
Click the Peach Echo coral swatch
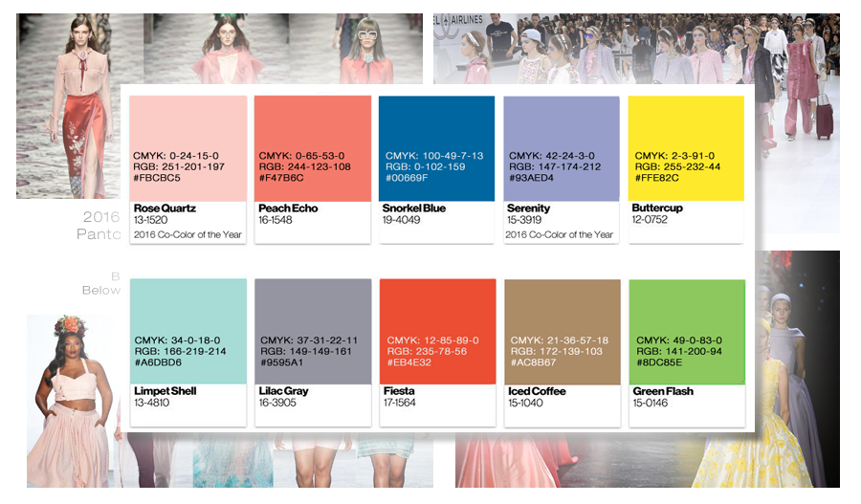click(x=313, y=148)
